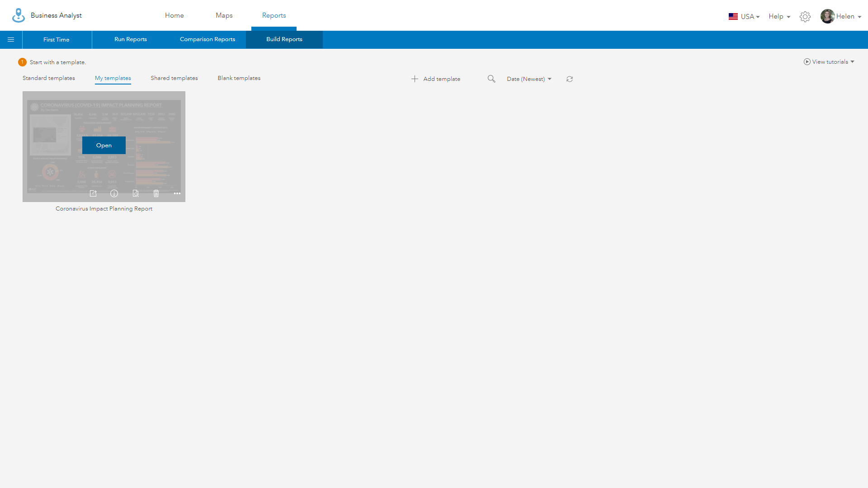
Task: Select the Run Reports tab
Action: pyautogui.click(x=130, y=39)
